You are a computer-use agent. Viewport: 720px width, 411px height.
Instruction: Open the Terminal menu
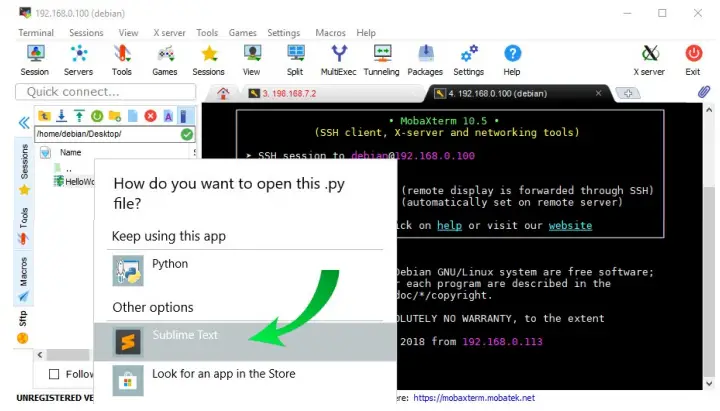pos(36,33)
